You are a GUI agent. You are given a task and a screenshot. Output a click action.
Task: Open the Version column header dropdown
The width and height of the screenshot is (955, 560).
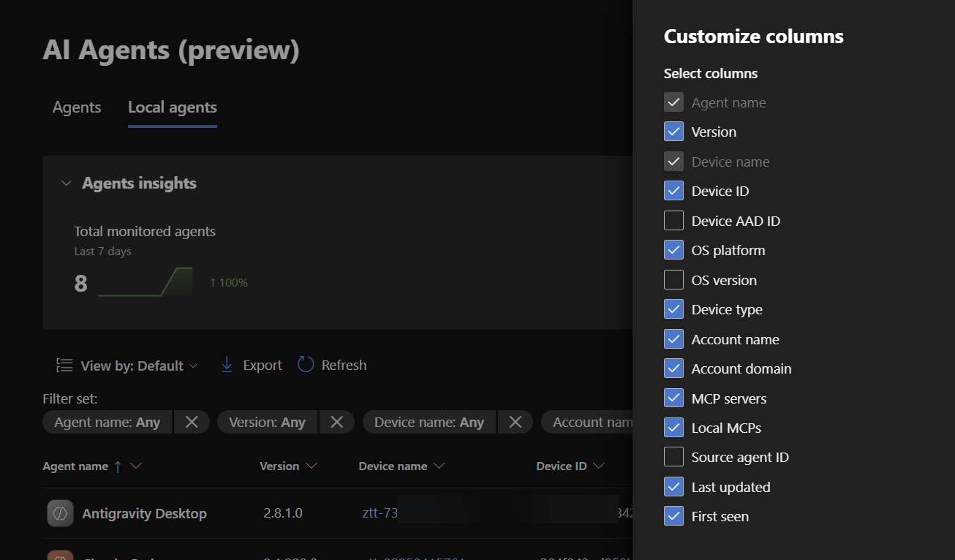click(x=312, y=466)
